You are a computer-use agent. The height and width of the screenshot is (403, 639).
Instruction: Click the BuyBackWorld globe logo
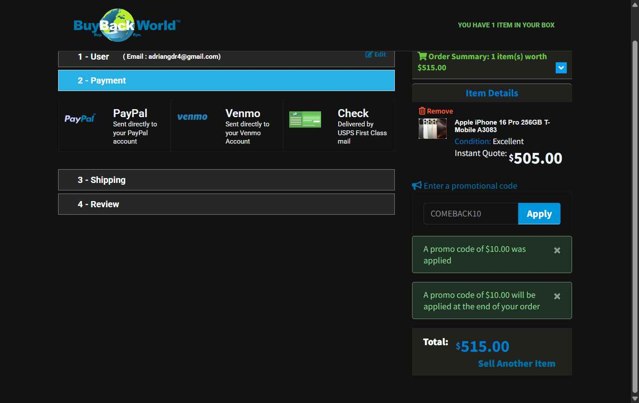point(126,25)
